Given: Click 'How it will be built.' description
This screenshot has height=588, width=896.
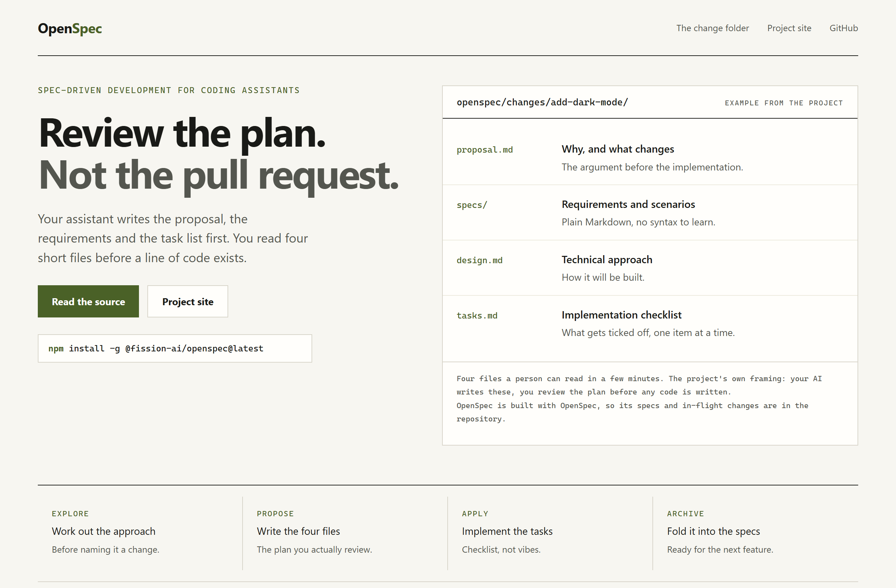Looking at the screenshot, I should tap(603, 278).
